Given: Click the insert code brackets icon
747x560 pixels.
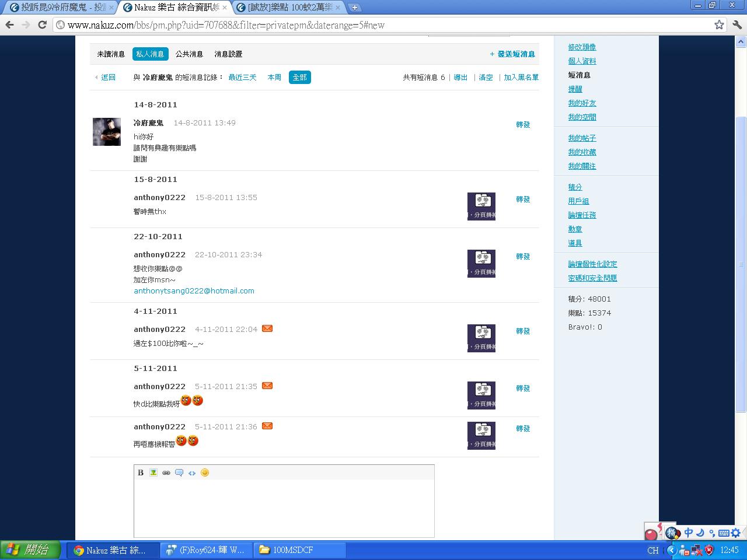Looking at the screenshot, I should tap(192, 473).
